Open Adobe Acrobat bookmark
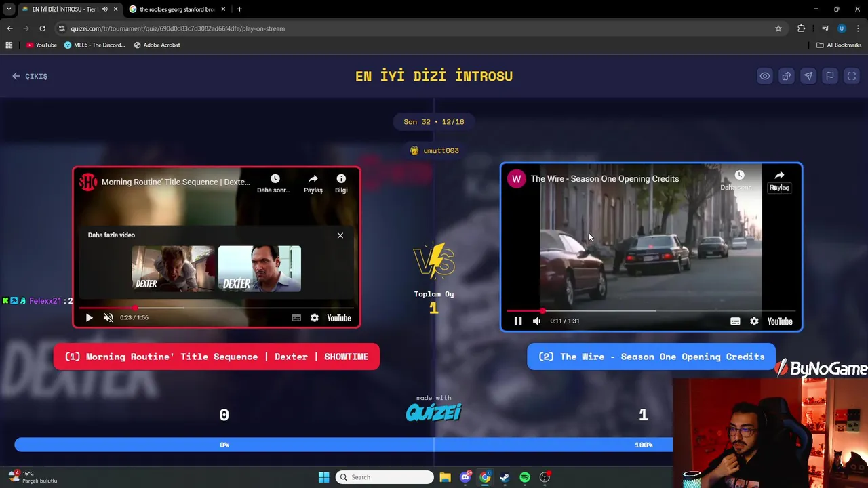 (157, 45)
